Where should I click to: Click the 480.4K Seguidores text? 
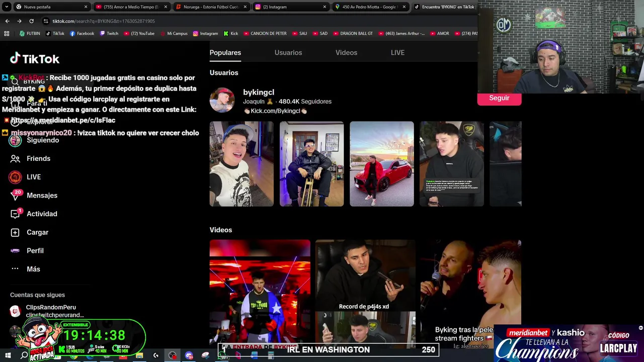305,102
